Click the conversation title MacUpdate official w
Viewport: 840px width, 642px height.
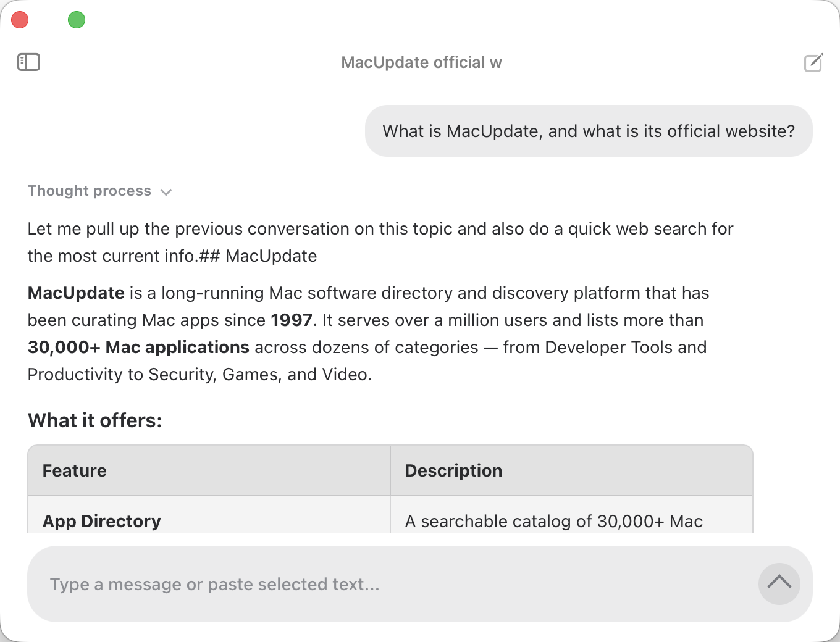422,62
